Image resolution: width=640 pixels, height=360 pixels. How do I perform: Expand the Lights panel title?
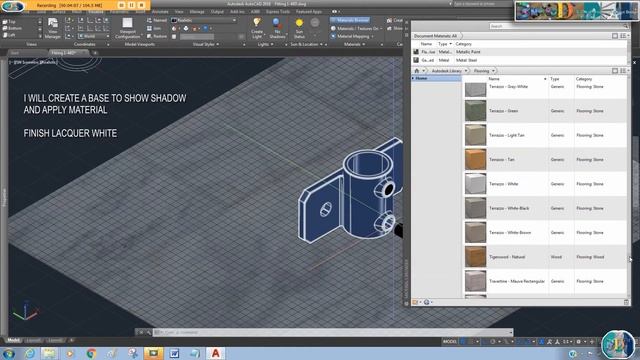point(265,44)
